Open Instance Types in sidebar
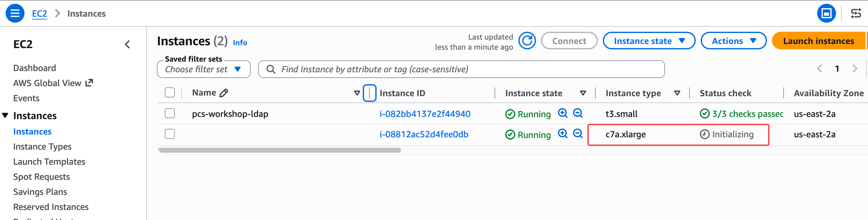The height and width of the screenshot is (220, 868). (42, 147)
